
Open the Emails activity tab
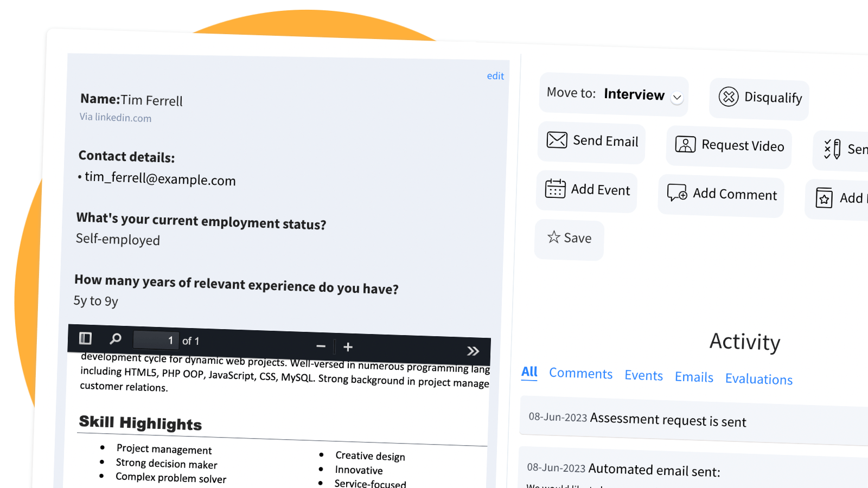694,377
